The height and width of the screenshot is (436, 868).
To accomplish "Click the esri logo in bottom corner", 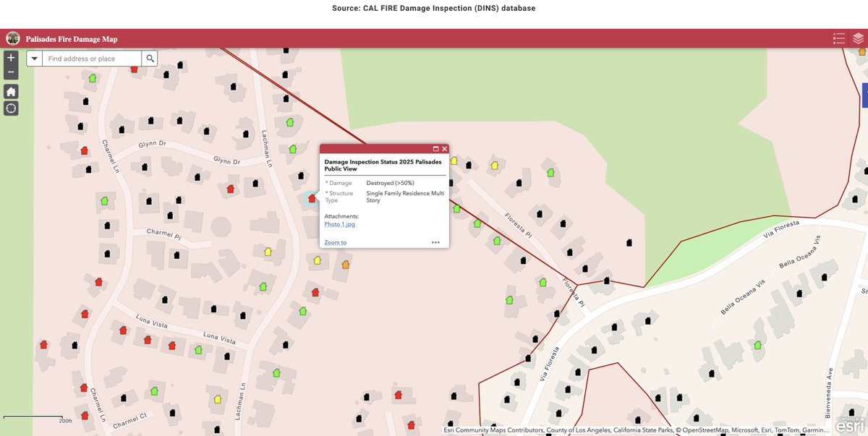I will pos(851,425).
